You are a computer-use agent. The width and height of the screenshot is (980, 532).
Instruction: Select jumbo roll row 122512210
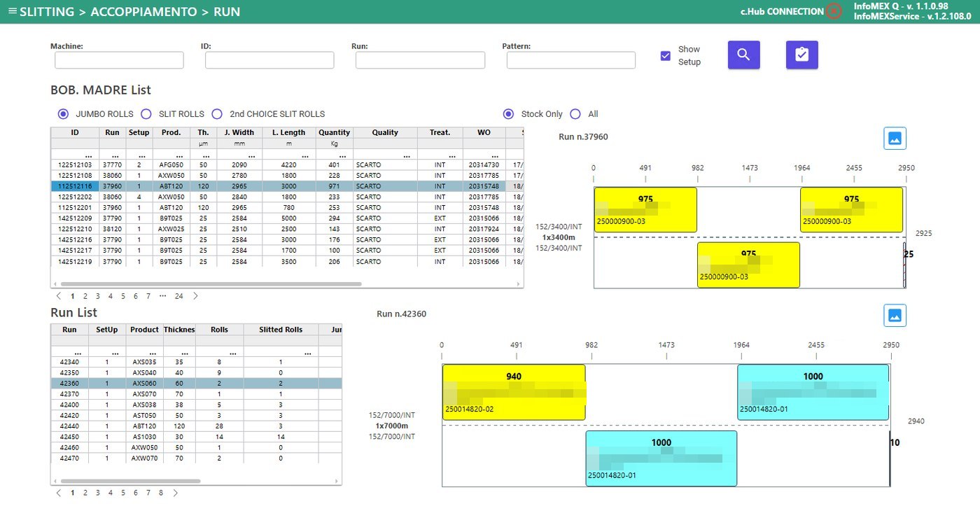pyautogui.click(x=287, y=229)
